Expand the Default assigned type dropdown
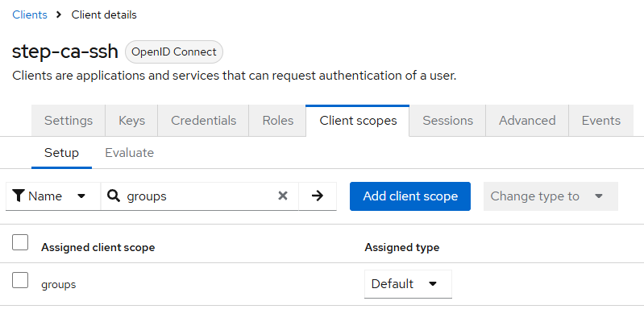The width and height of the screenshot is (644, 334). point(407,283)
